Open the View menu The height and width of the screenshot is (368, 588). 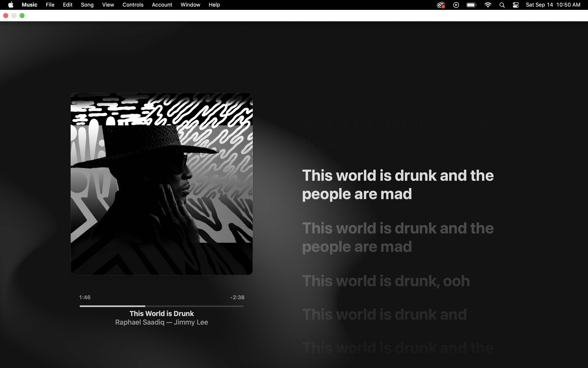coord(108,5)
